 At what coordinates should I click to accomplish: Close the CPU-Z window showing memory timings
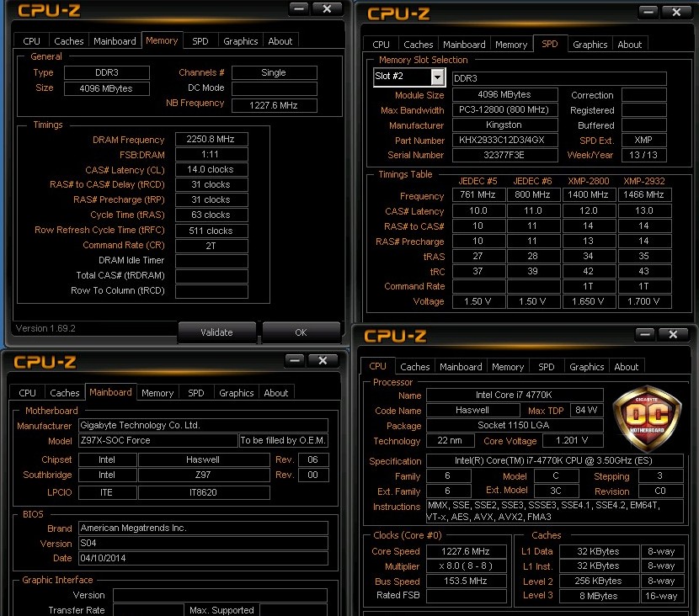327,8
